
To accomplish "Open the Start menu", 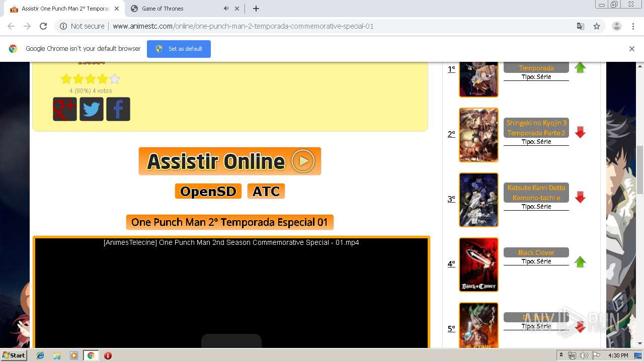I will [x=14, y=355].
